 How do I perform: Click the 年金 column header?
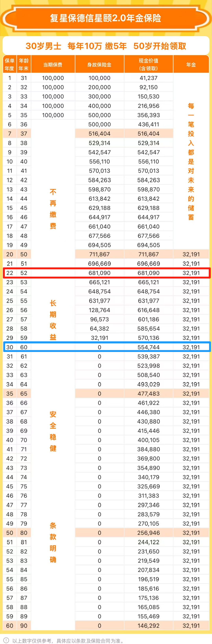[x=191, y=65]
